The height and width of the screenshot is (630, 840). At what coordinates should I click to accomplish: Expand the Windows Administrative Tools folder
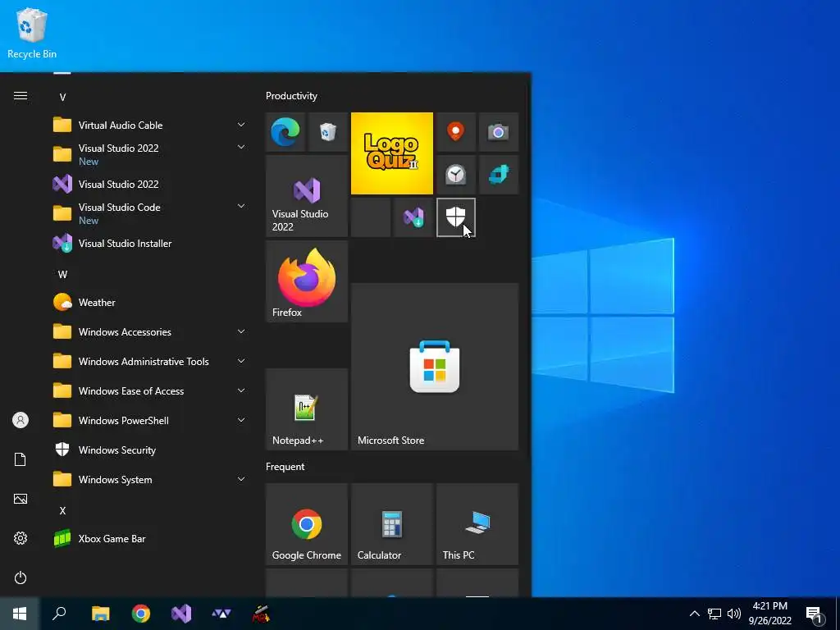[x=150, y=361]
